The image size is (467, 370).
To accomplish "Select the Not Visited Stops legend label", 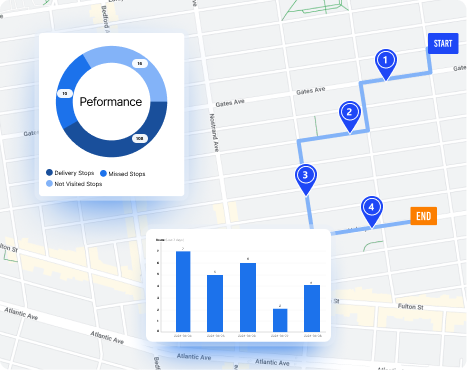I will click(x=78, y=184).
